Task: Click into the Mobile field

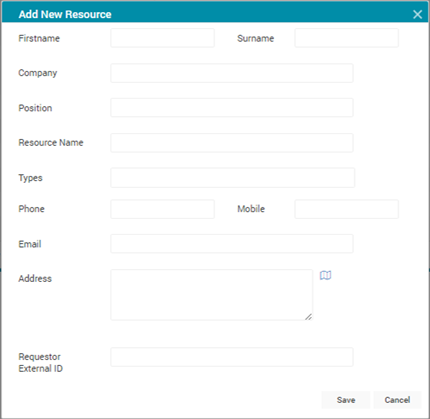Action: [x=347, y=209]
